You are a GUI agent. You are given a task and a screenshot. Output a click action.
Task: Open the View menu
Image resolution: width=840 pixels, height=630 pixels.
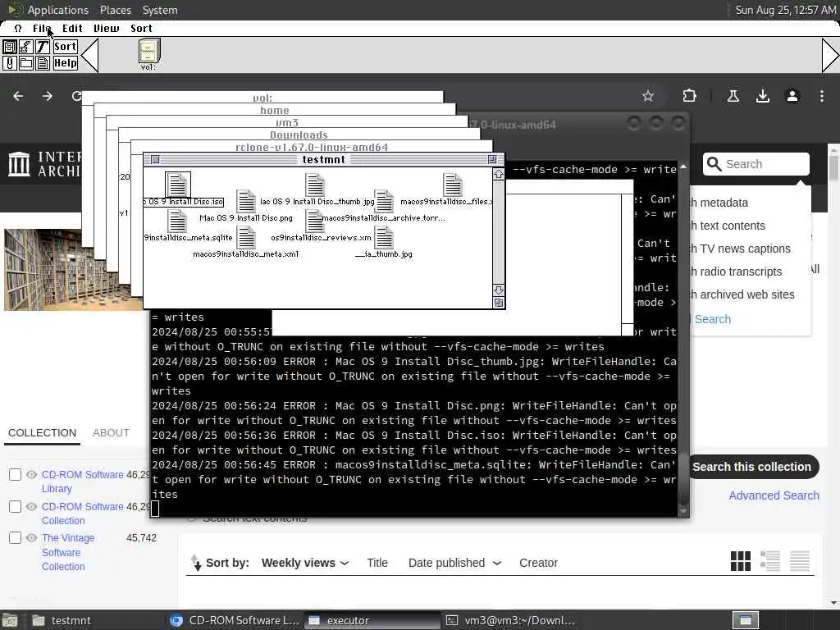pyautogui.click(x=106, y=29)
